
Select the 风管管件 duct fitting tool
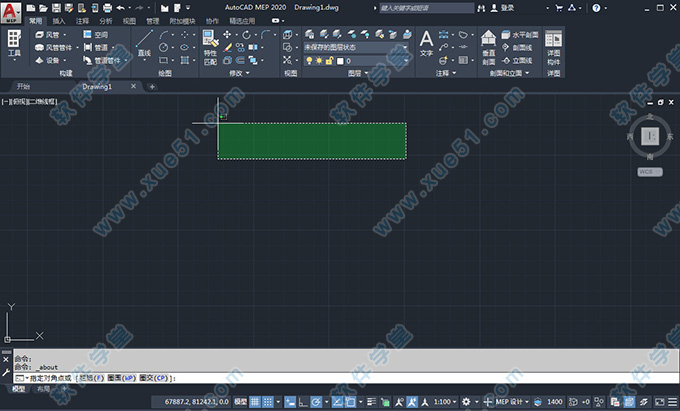pyautogui.click(x=53, y=48)
